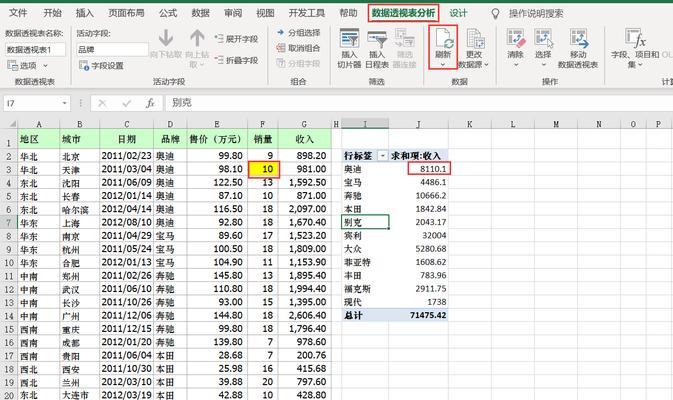The height and width of the screenshot is (400, 673).
Task: Switch to the Page Layout (页面布局) tab
Action: coord(126,13)
